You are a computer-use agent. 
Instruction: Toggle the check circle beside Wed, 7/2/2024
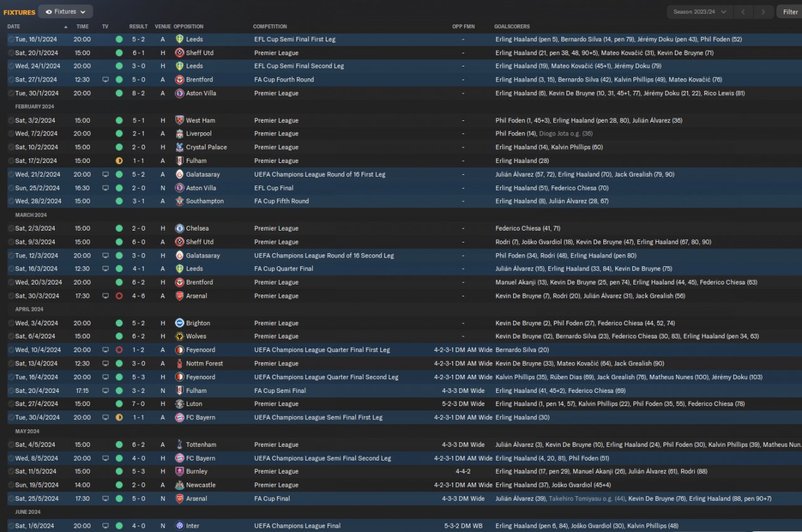tap(11, 133)
